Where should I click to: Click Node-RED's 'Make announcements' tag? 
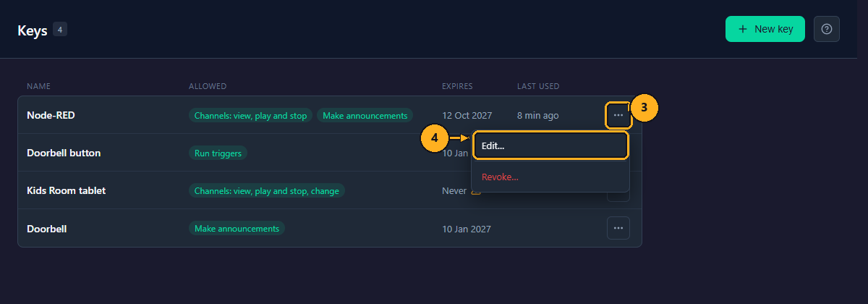365,115
